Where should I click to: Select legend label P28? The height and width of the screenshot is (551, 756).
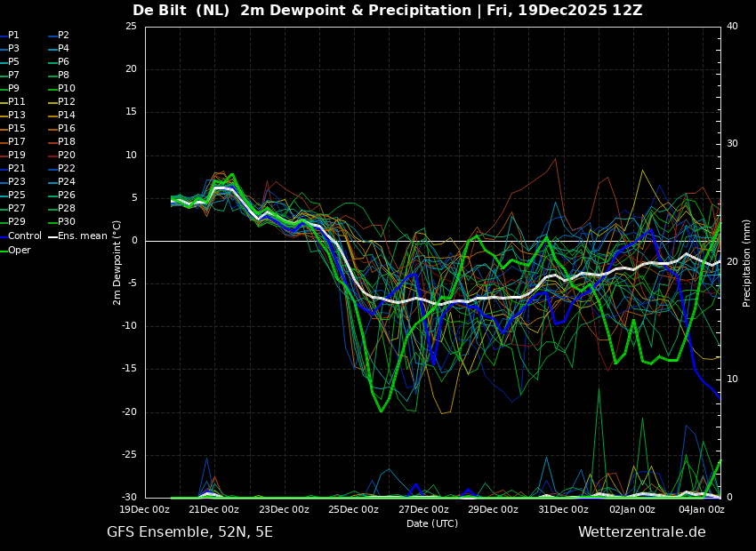pyautogui.click(x=67, y=208)
